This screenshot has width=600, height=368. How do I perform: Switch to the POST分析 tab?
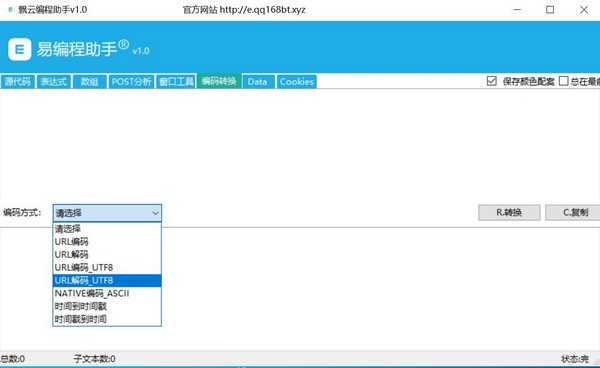(131, 81)
